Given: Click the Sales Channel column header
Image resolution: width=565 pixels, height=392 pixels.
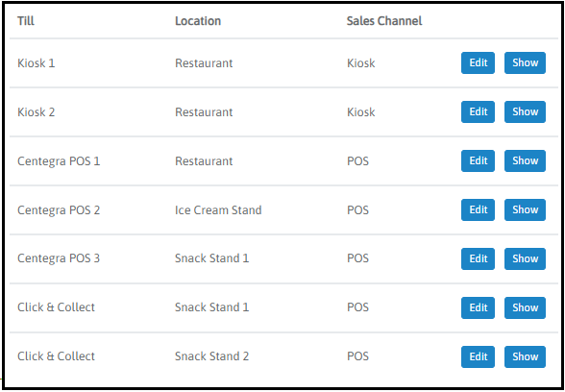Looking at the screenshot, I should tap(384, 21).
